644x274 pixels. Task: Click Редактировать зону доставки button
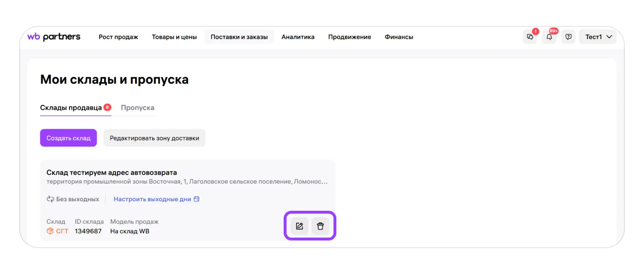click(154, 138)
